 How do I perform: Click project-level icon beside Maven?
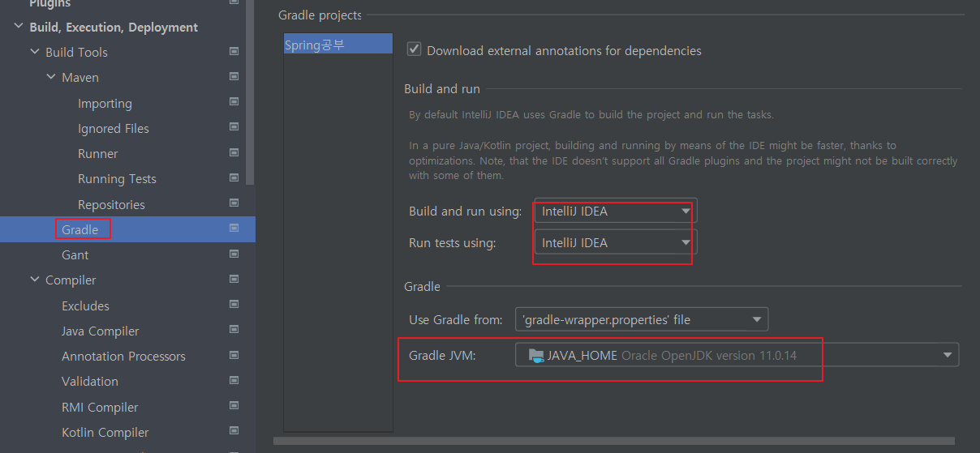click(234, 76)
